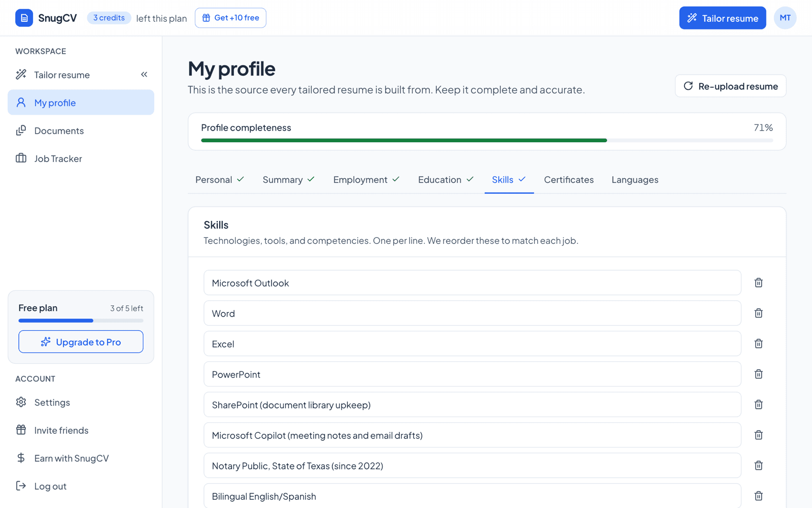Click Upgrade to Pro button
The image size is (812, 508).
pos(81,342)
